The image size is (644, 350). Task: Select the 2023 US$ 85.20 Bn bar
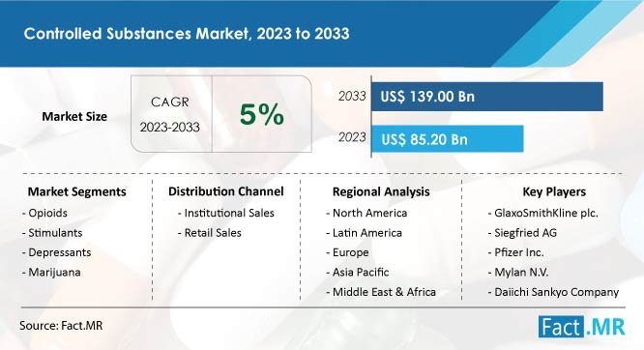(x=448, y=139)
